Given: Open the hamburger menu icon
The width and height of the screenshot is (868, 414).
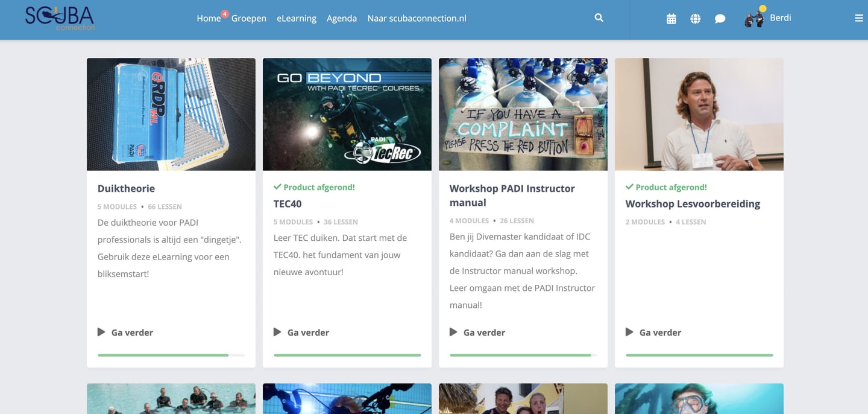Looking at the screenshot, I should (x=859, y=18).
